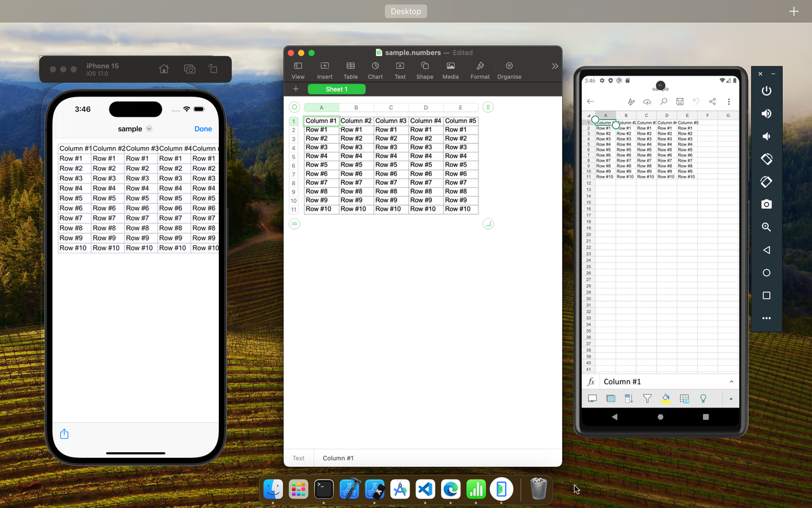Click the Shape tool in Numbers toolbar

[x=424, y=70]
